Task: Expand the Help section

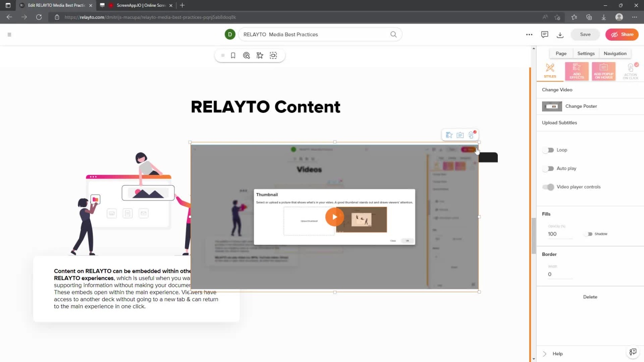Action: coord(557,353)
